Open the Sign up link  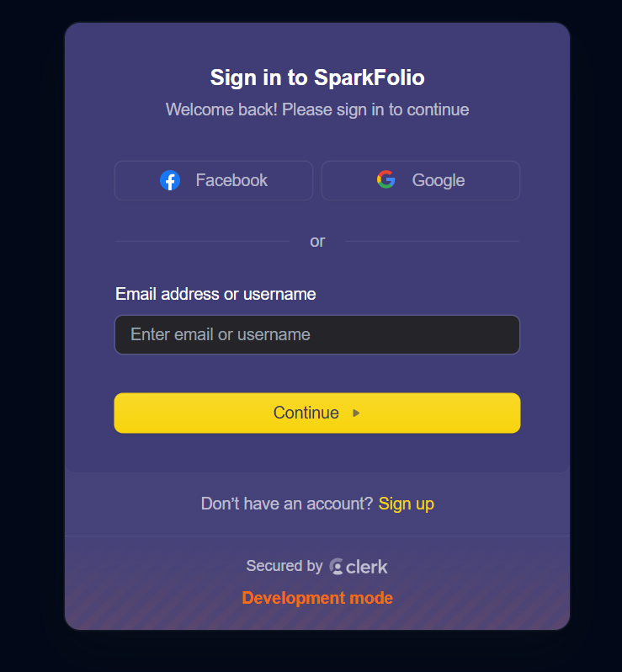(406, 504)
